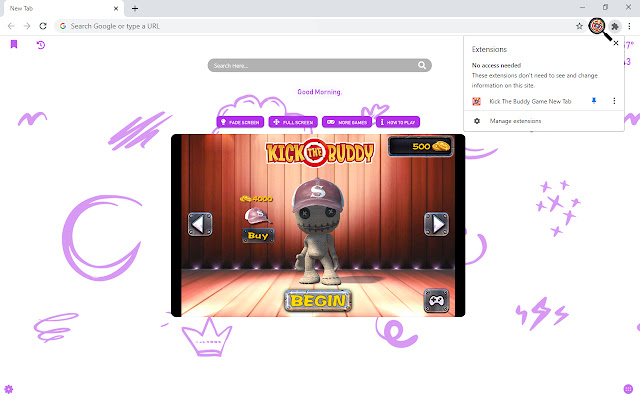This screenshot has height=400, width=640.
Task: Click the gamepad icon in the game
Action: click(436, 301)
